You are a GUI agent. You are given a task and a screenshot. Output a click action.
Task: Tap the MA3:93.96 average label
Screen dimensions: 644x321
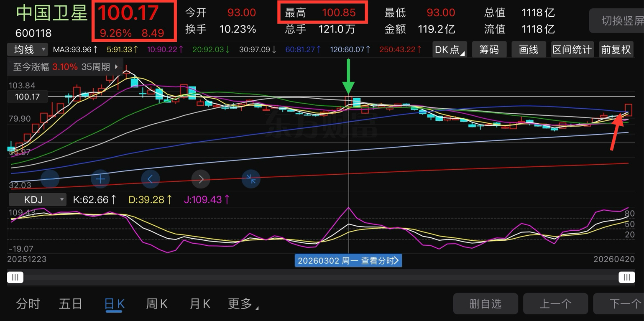[x=75, y=50]
